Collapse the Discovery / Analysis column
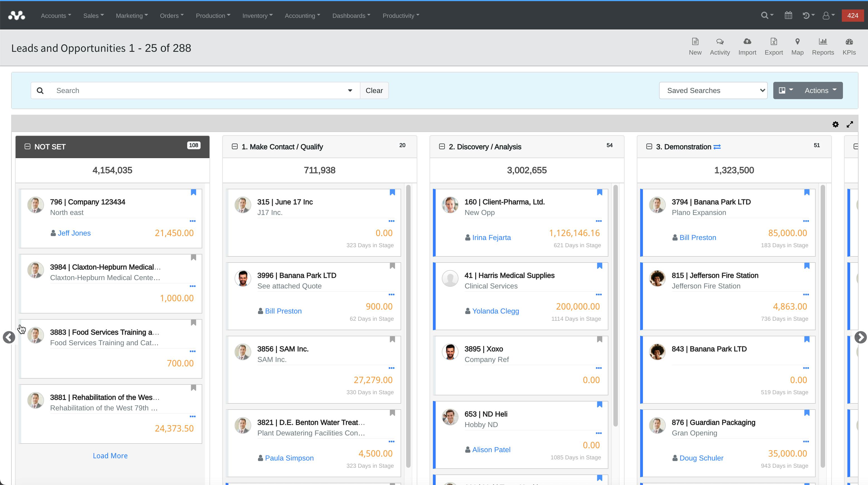The width and height of the screenshot is (868, 485). [x=442, y=146]
